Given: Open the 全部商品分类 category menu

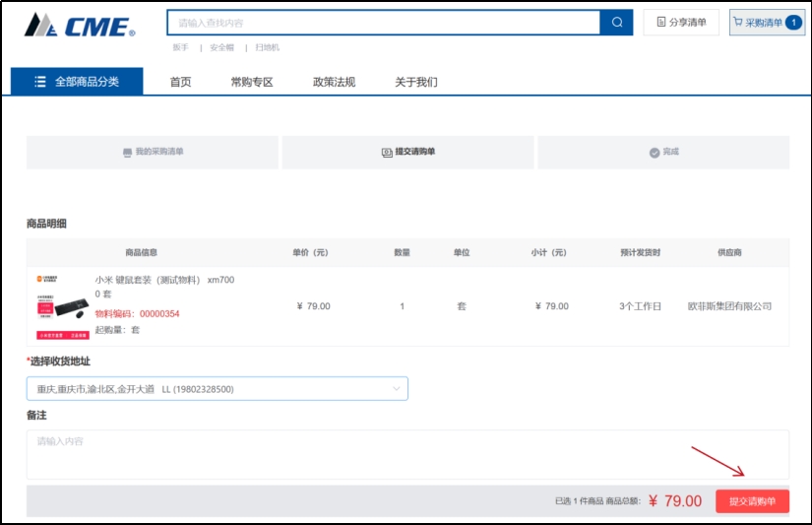Looking at the screenshot, I should [x=77, y=82].
